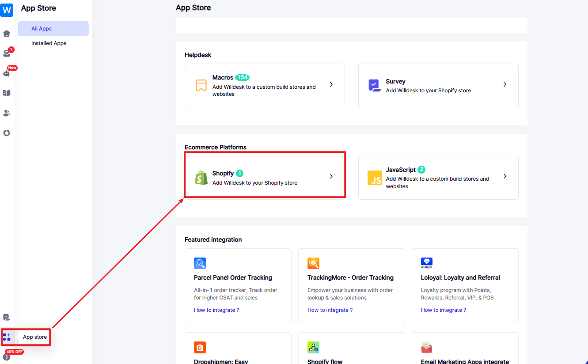
Task: Select the All Apps tab
Action: coord(53,29)
